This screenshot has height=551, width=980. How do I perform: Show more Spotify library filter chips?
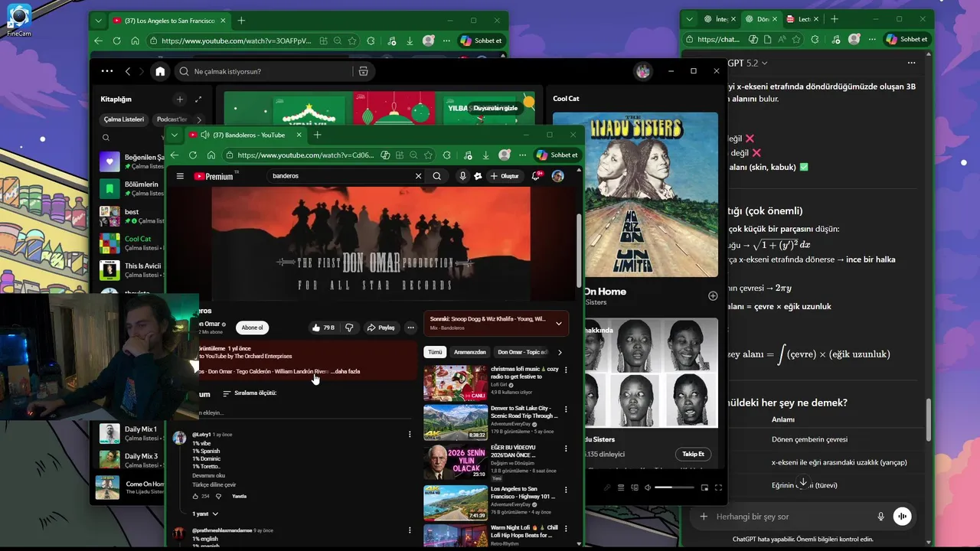click(x=199, y=119)
